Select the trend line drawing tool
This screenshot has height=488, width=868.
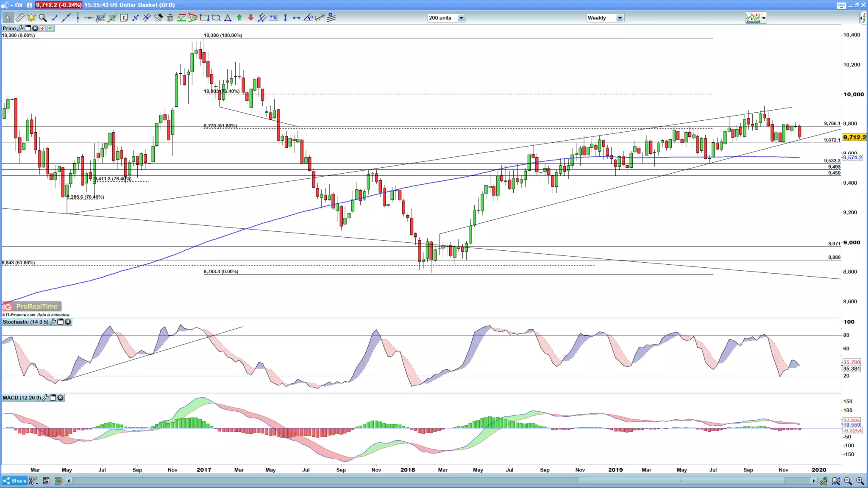66,17
